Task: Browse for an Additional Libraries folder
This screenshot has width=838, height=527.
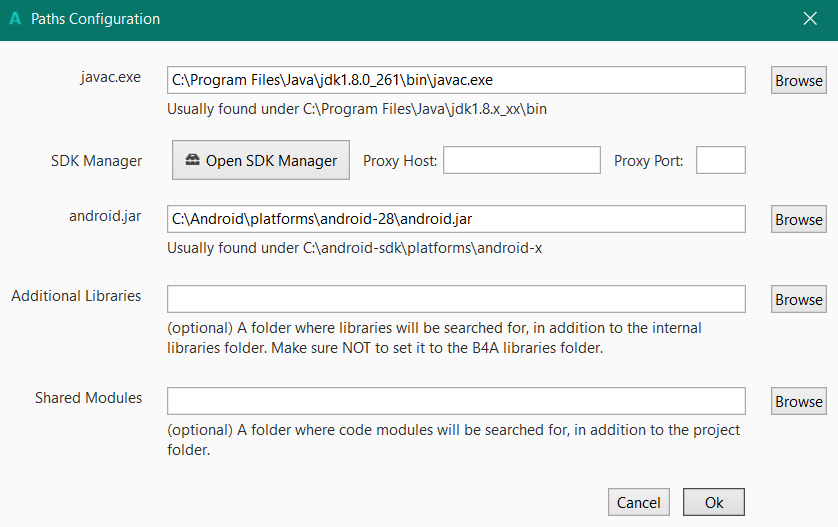Action: (798, 299)
